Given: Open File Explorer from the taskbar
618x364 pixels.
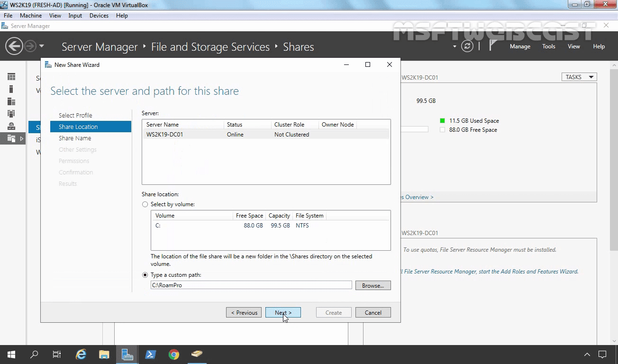Looking at the screenshot, I should (x=104, y=354).
